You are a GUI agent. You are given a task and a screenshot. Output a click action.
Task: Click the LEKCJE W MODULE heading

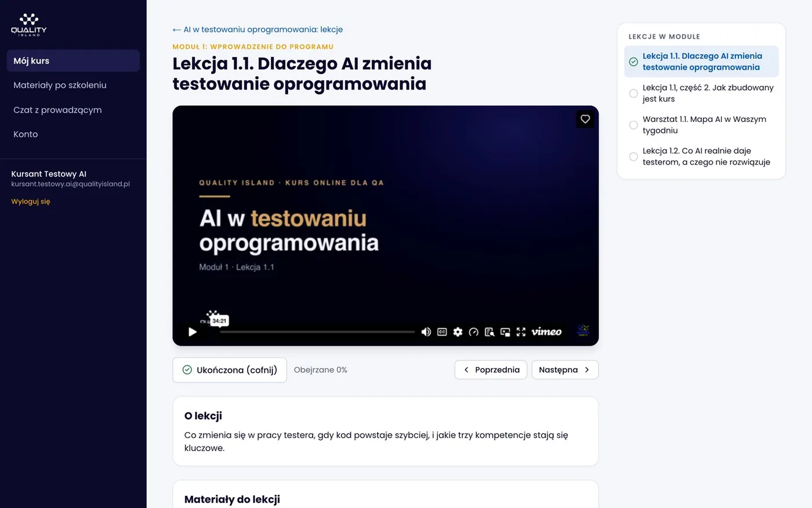tap(664, 37)
